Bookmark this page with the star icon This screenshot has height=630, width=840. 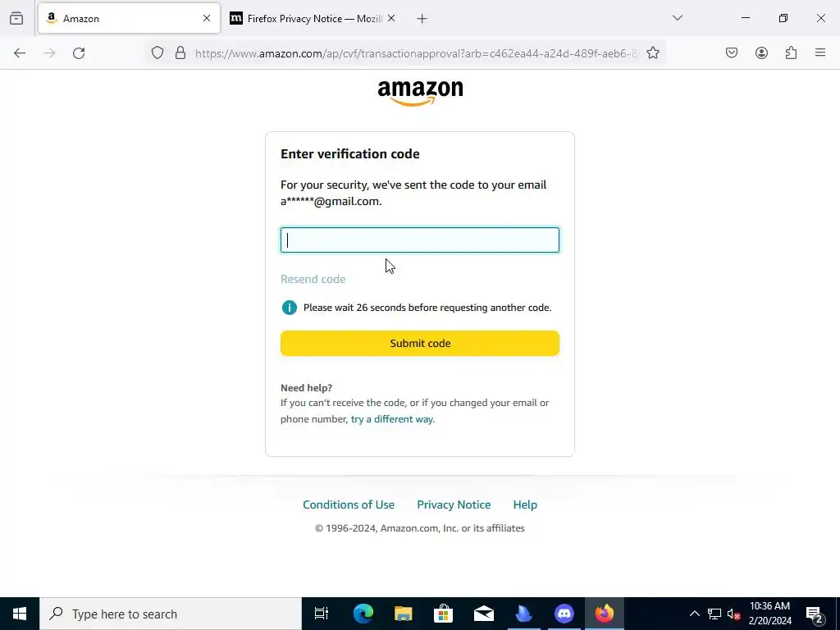point(652,52)
